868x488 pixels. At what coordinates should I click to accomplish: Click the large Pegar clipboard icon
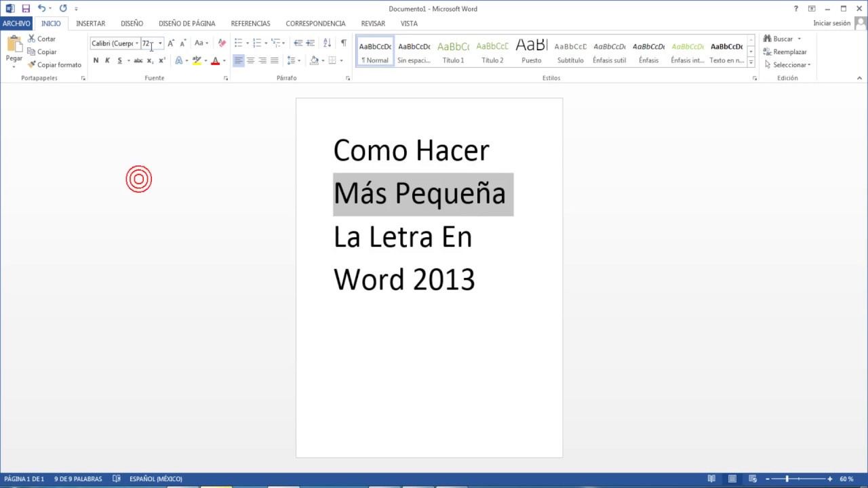coord(14,45)
